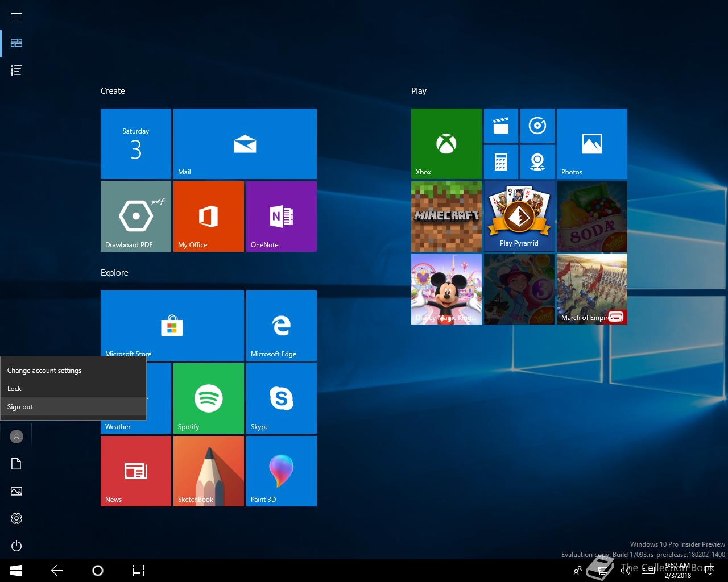
Task: Choose Change account settings
Action: [73, 371]
